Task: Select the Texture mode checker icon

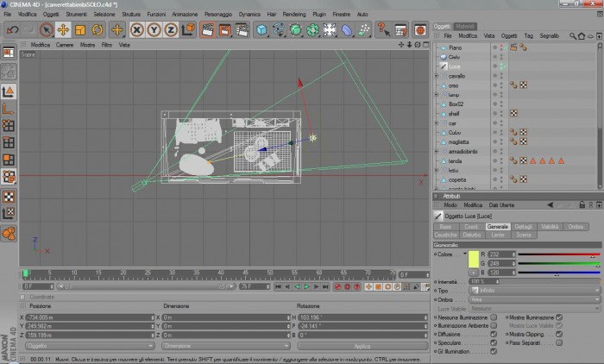Action: coord(9,197)
